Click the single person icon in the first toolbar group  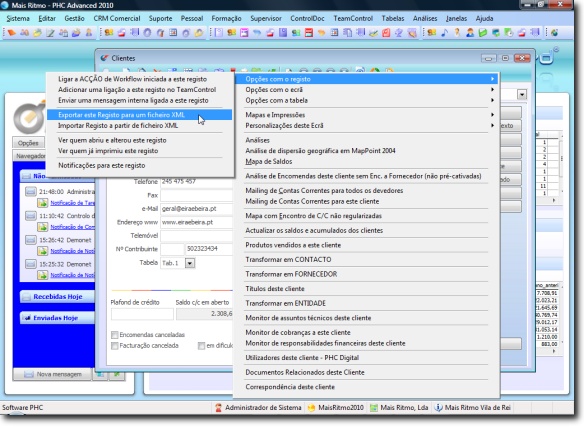[x=89, y=33]
